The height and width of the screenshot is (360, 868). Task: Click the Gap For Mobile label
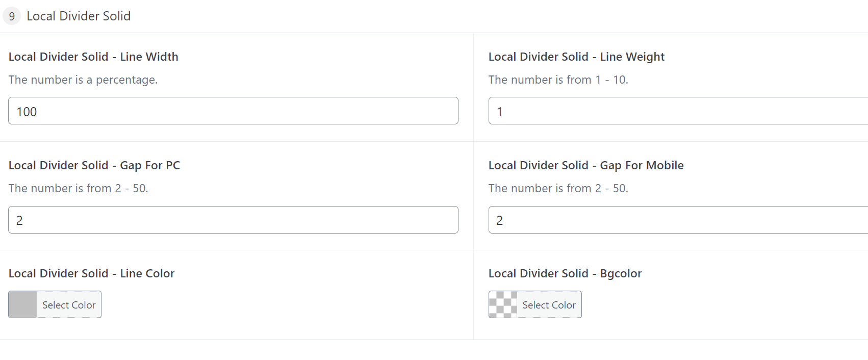coord(586,165)
